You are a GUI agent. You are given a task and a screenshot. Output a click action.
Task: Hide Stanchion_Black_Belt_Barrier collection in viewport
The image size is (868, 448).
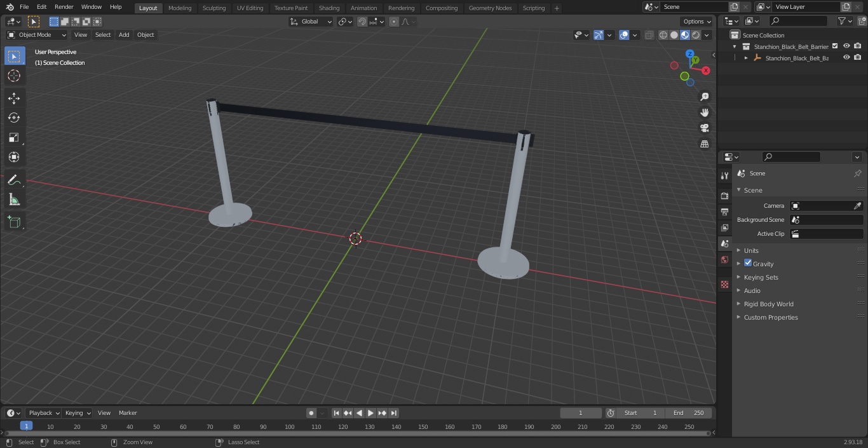click(x=846, y=46)
